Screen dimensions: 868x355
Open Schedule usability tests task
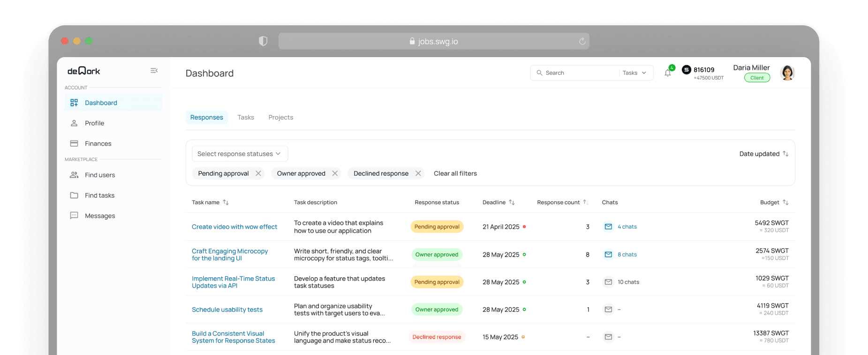tap(227, 310)
